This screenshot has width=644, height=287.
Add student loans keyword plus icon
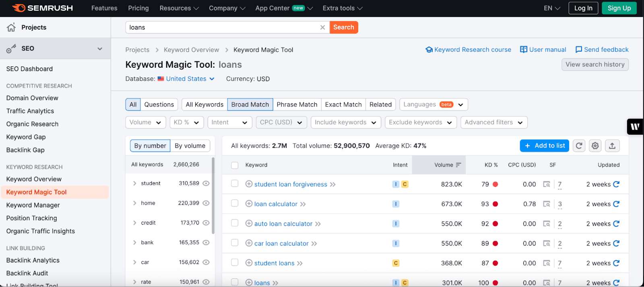pyautogui.click(x=249, y=263)
